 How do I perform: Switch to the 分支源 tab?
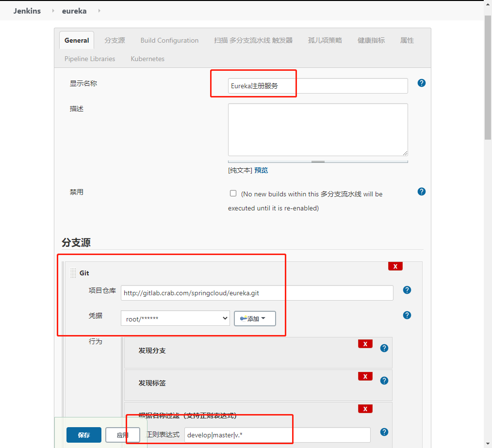pyautogui.click(x=115, y=40)
